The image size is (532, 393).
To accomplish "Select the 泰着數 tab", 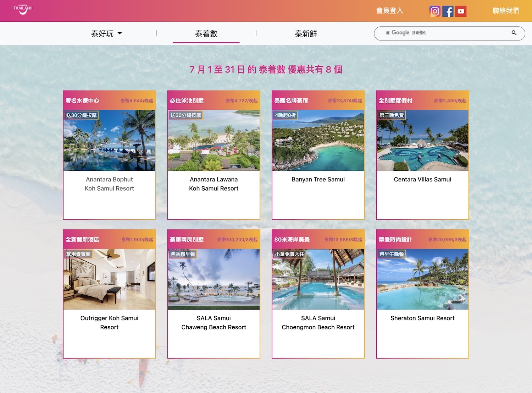I will tap(206, 34).
